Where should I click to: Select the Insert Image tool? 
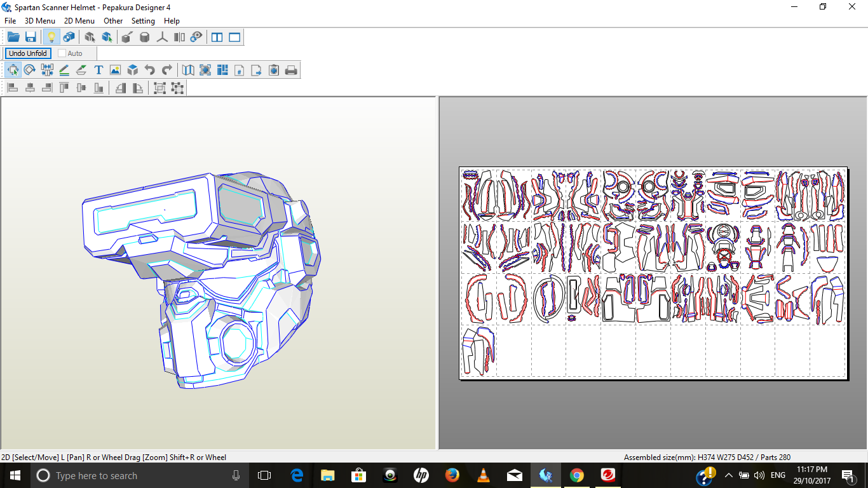click(x=115, y=70)
